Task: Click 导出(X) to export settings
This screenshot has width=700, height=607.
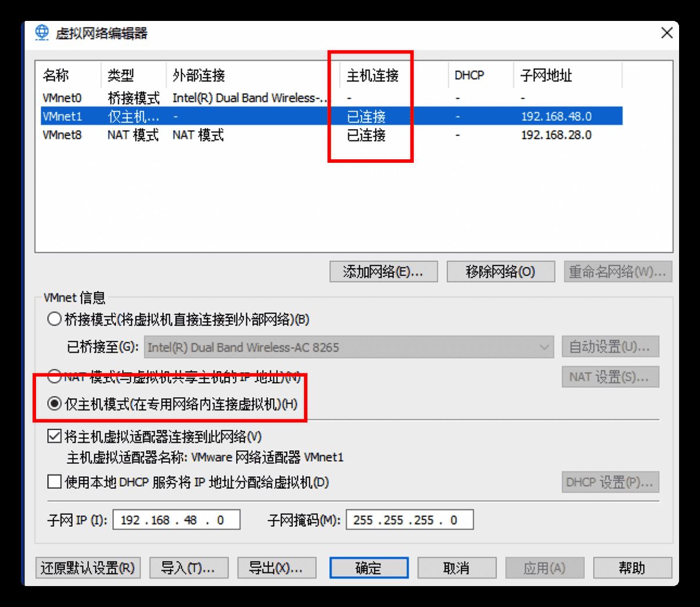Action: click(x=277, y=568)
